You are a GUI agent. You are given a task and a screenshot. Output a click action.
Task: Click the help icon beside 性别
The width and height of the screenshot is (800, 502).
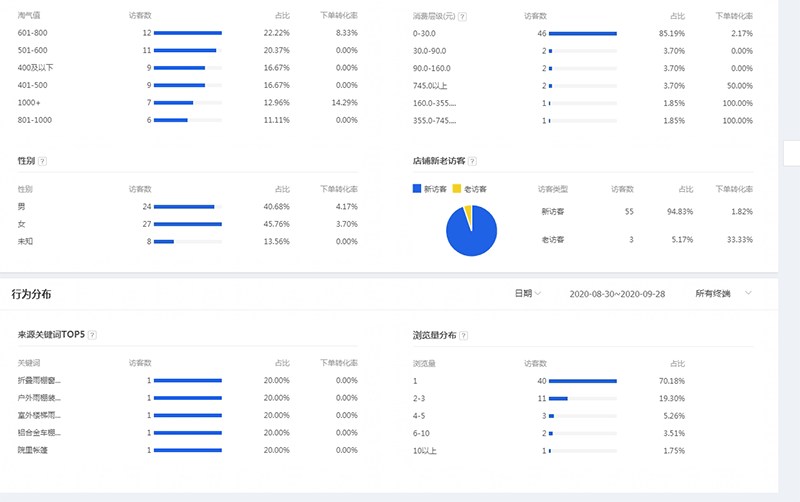(x=42, y=161)
